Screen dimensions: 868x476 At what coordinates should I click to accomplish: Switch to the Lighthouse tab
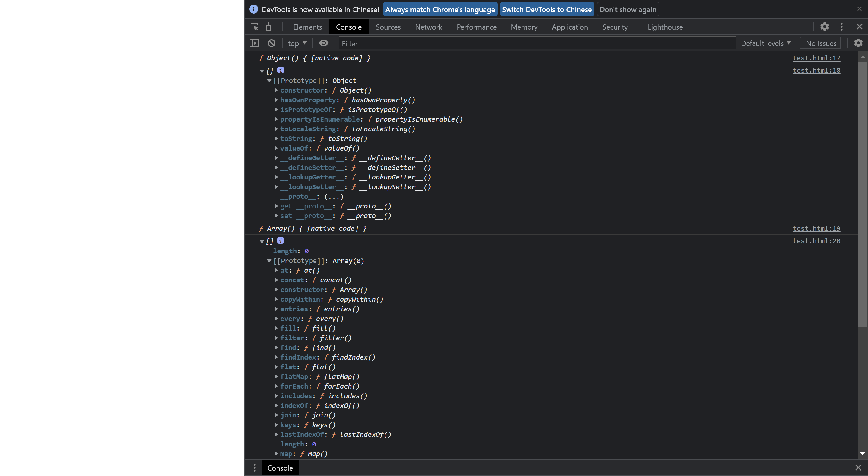pos(665,27)
